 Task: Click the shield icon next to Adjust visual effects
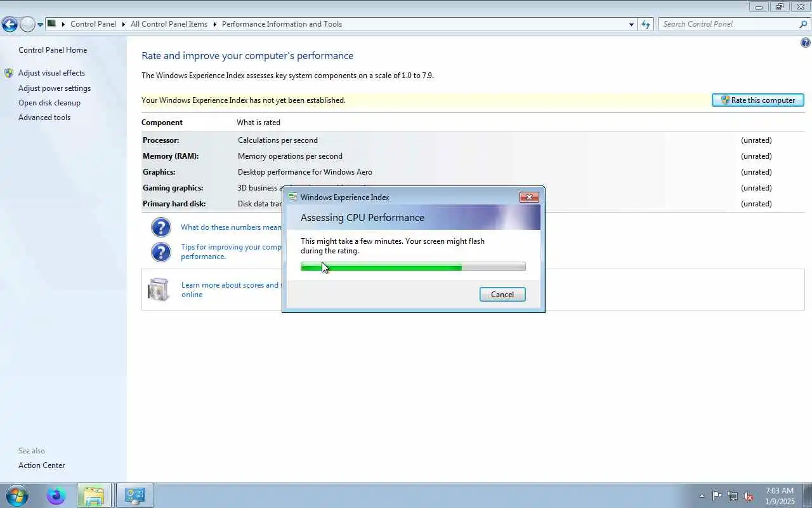click(9, 73)
